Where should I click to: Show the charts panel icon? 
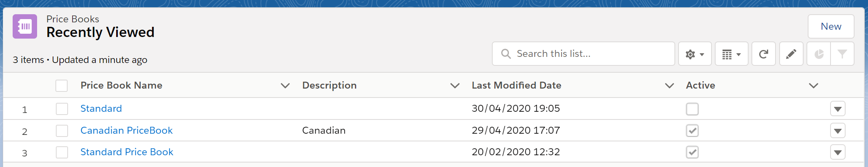click(819, 54)
